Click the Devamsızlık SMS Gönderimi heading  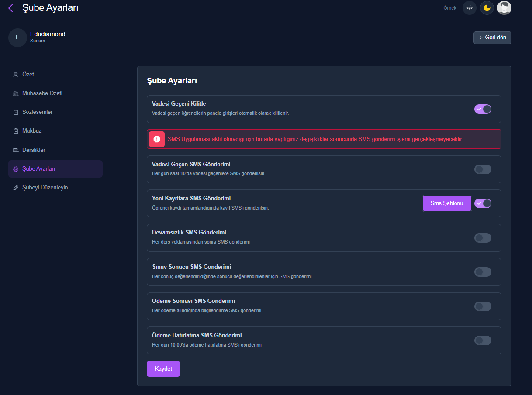[189, 233]
